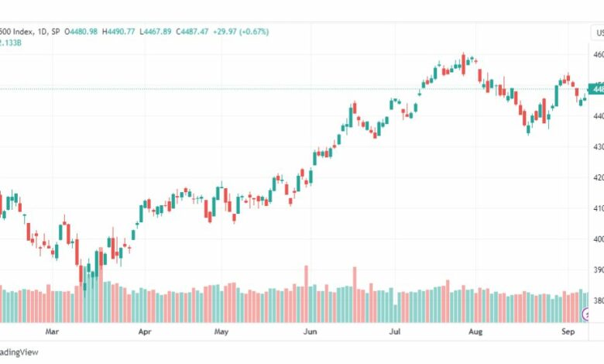The width and height of the screenshot is (604, 364).
Task: Open the TradingView logo link
Action: click(19, 352)
